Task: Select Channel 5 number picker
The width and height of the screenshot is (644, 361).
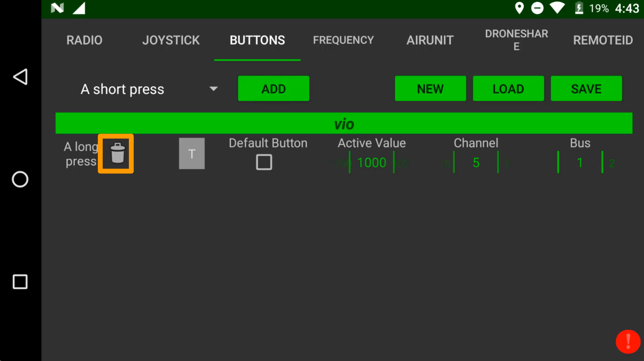Action: click(476, 162)
